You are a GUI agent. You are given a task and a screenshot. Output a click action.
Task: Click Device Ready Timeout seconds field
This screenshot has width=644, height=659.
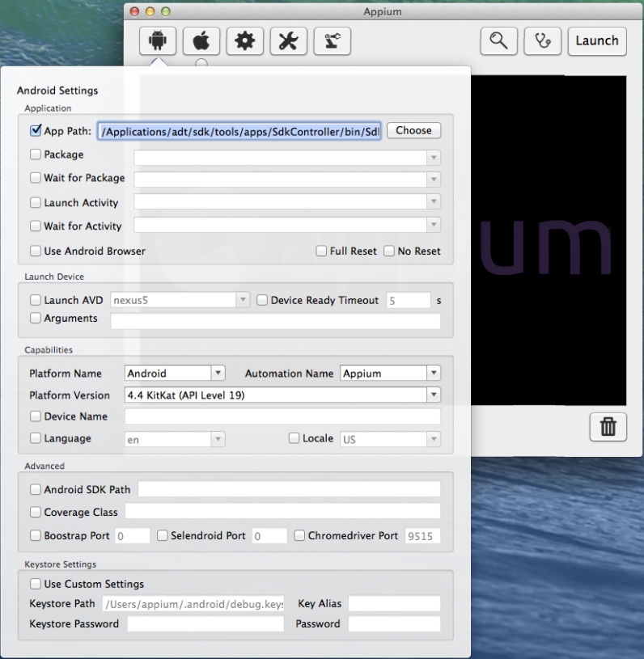(409, 301)
